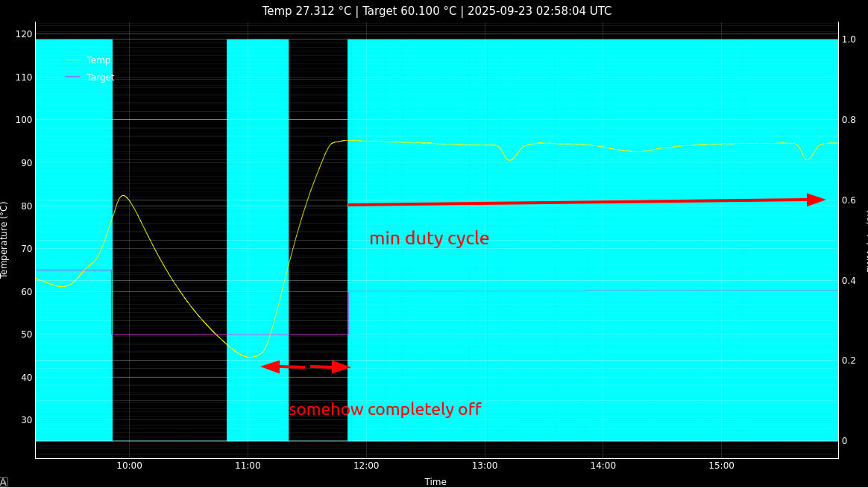This screenshot has height=488, width=868.
Task: Click the purple Target legend line sample
Action: tap(72, 77)
